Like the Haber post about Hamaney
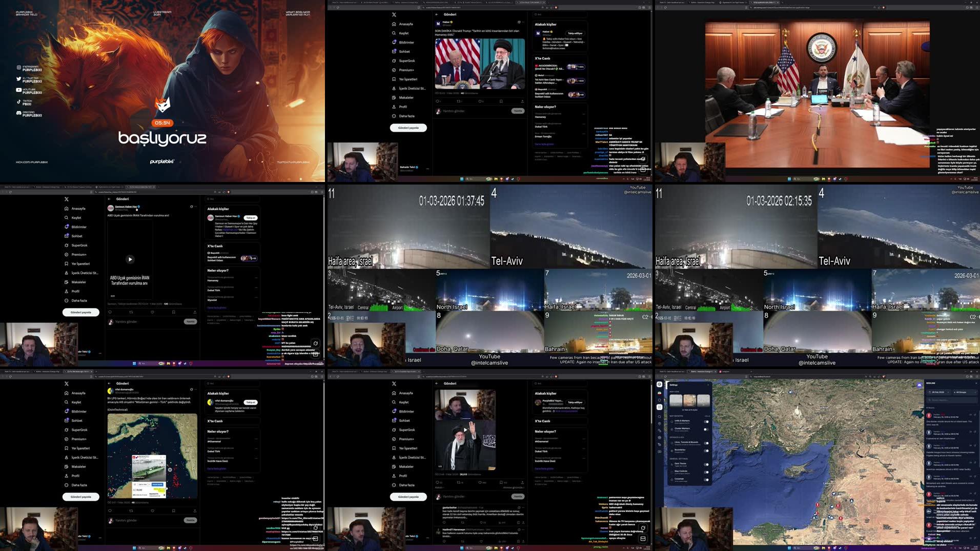 point(480,101)
